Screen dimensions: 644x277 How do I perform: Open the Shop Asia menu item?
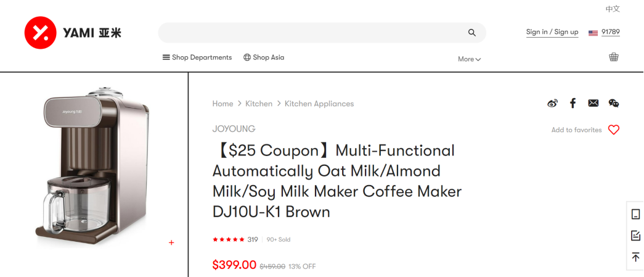264,57
